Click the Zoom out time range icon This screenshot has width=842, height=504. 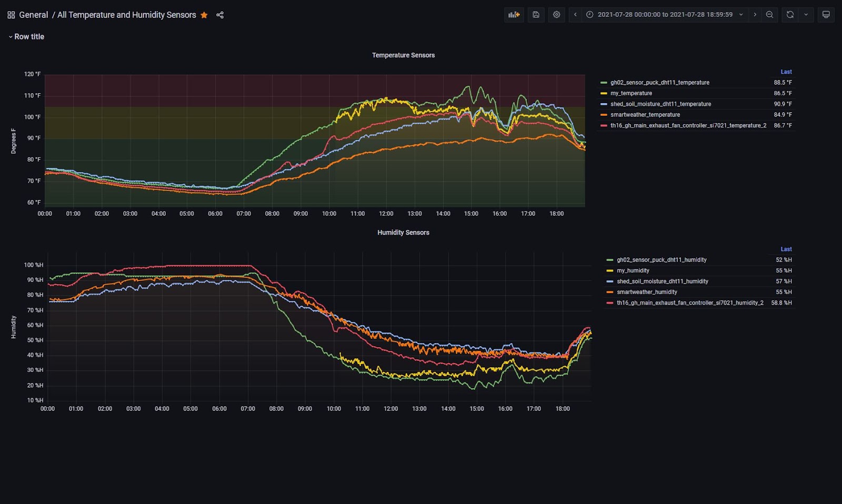tap(769, 14)
